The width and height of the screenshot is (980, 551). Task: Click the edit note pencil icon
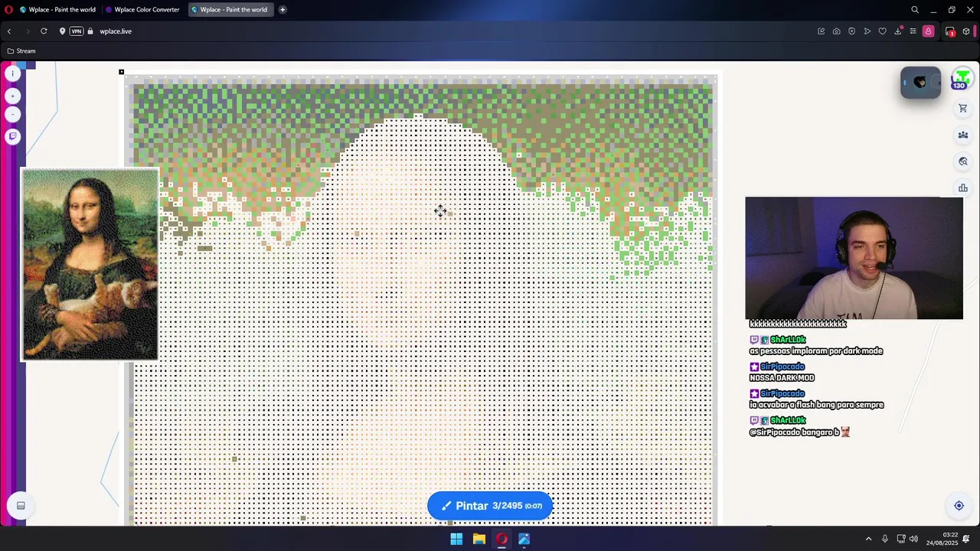(x=821, y=31)
